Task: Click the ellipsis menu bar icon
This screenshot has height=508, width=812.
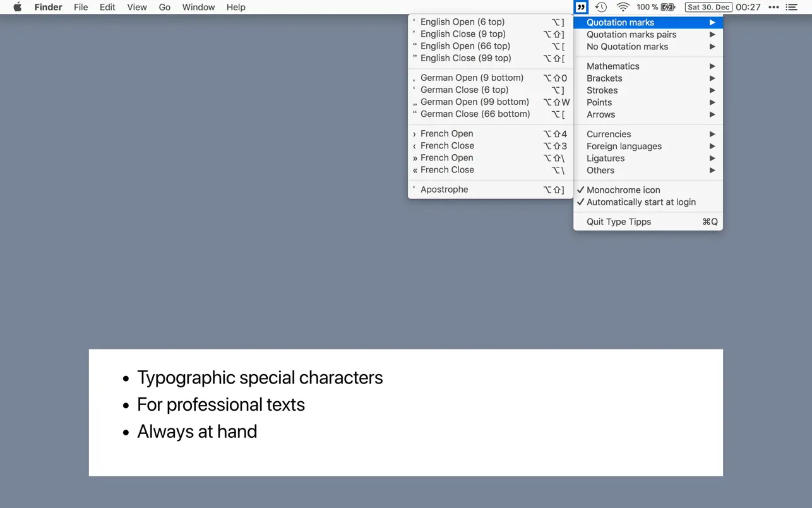Action: tap(773, 7)
